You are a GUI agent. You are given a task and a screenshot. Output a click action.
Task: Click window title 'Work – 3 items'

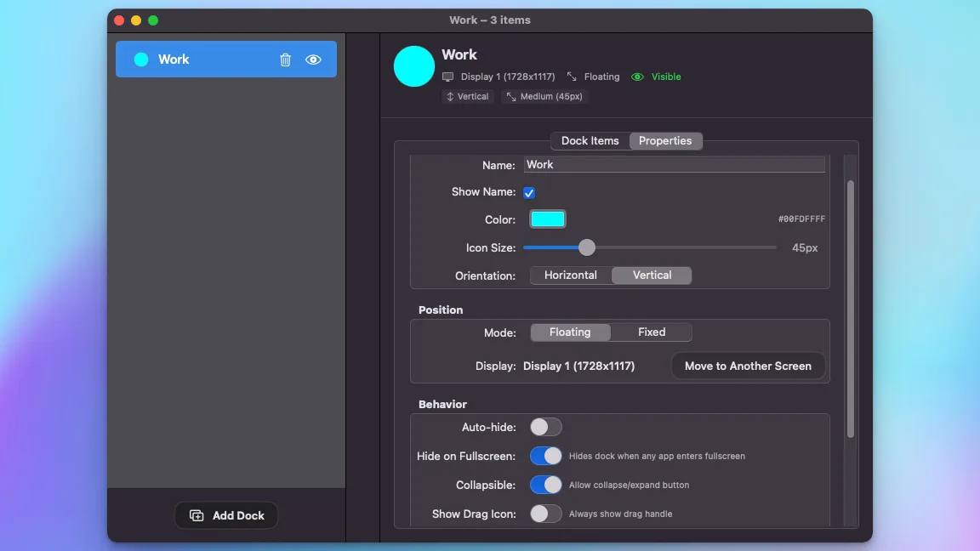tap(490, 20)
